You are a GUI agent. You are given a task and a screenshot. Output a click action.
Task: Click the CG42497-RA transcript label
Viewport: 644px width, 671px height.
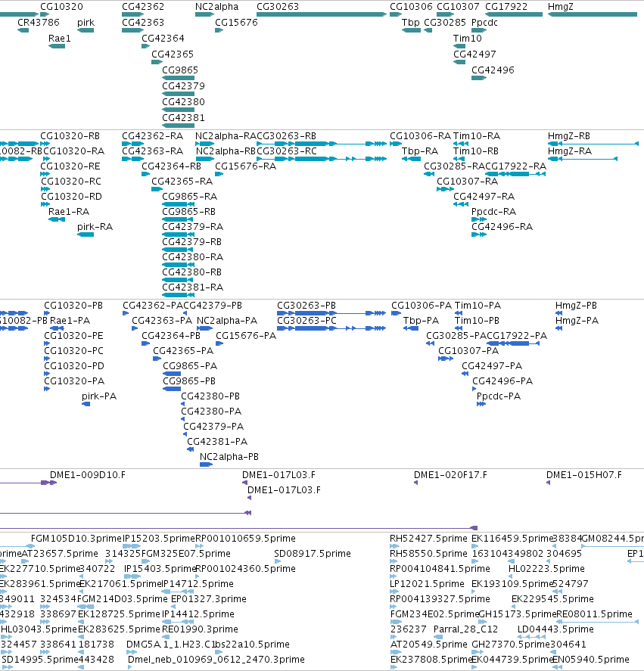click(x=484, y=197)
